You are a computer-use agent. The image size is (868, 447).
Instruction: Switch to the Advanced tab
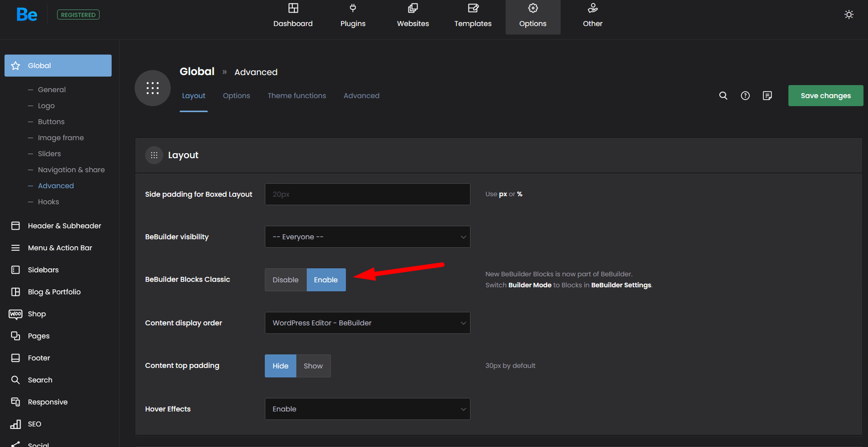point(361,96)
